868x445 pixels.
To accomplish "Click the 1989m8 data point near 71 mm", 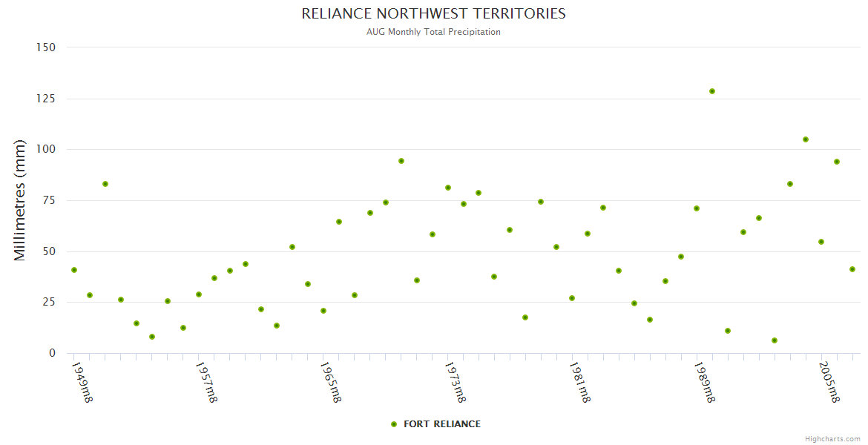I will pyautogui.click(x=697, y=208).
